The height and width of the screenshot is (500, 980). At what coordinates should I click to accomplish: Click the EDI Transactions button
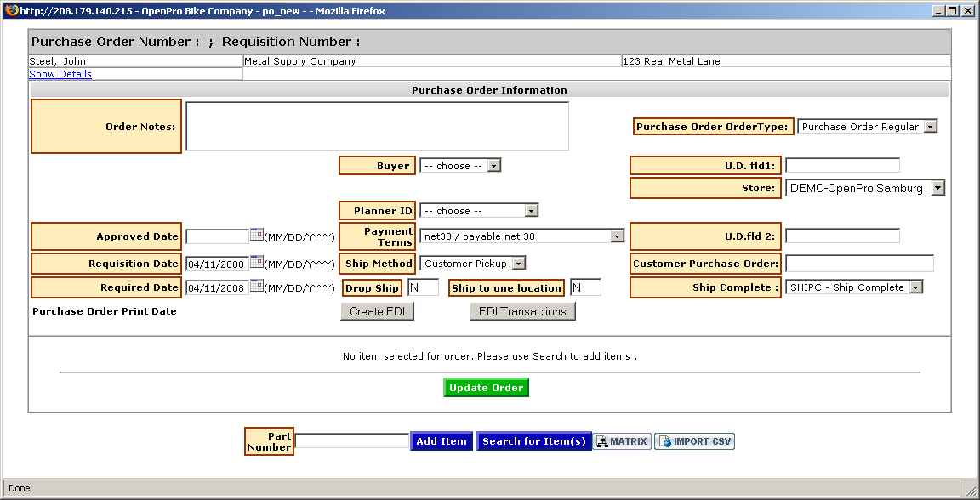(x=522, y=311)
